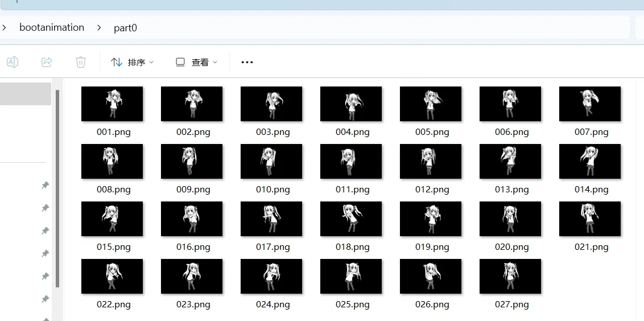Select the 020.png thumbnail
The width and height of the screenshot is (644, 321).
coord(510,219)
